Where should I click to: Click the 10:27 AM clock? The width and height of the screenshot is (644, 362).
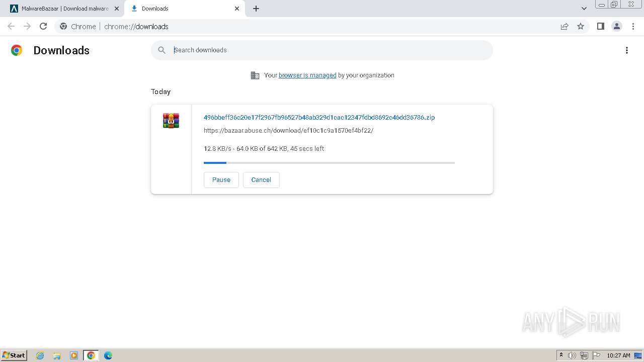618,355
